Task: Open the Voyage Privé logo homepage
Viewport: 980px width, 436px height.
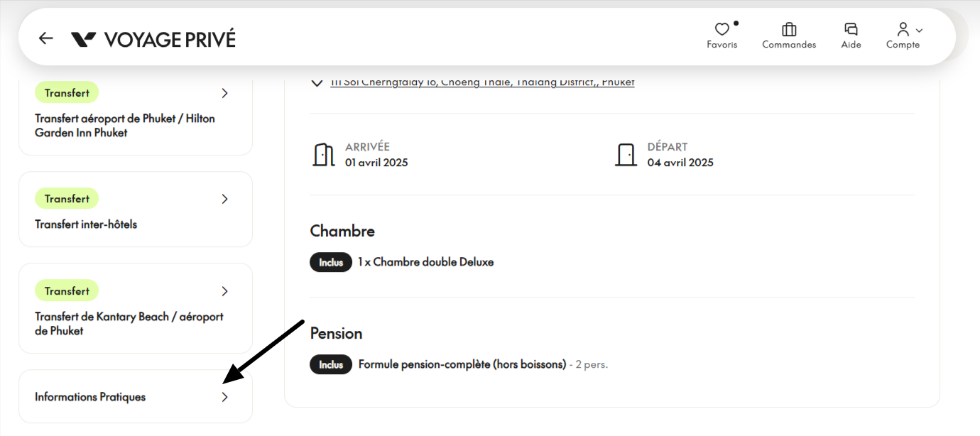Action: coord(153,39)
